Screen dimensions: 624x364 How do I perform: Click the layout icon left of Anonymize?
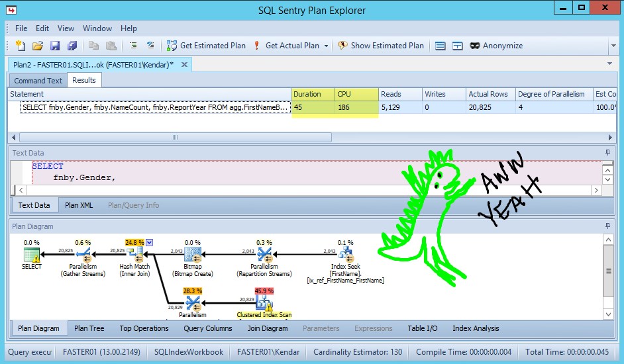click(440, 46)
